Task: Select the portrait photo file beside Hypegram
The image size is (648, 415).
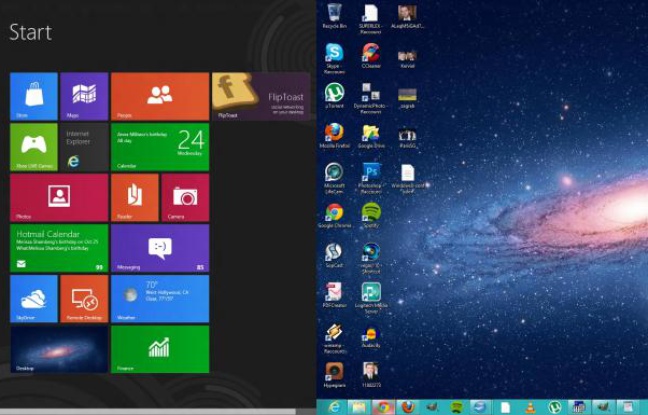Action: tap(371, 375)
